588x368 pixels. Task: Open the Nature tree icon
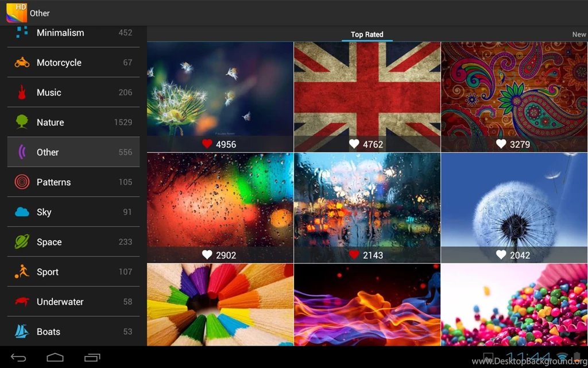[x=21, y=122]
